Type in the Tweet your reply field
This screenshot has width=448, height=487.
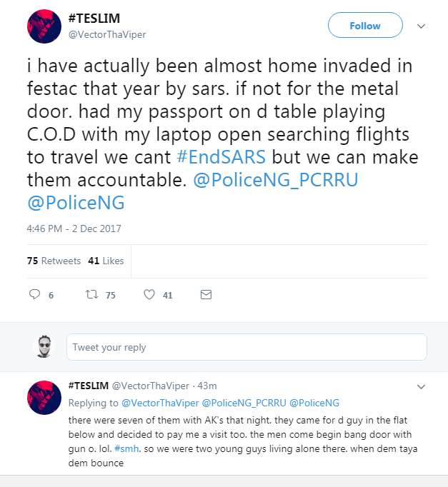coord(247,347)
